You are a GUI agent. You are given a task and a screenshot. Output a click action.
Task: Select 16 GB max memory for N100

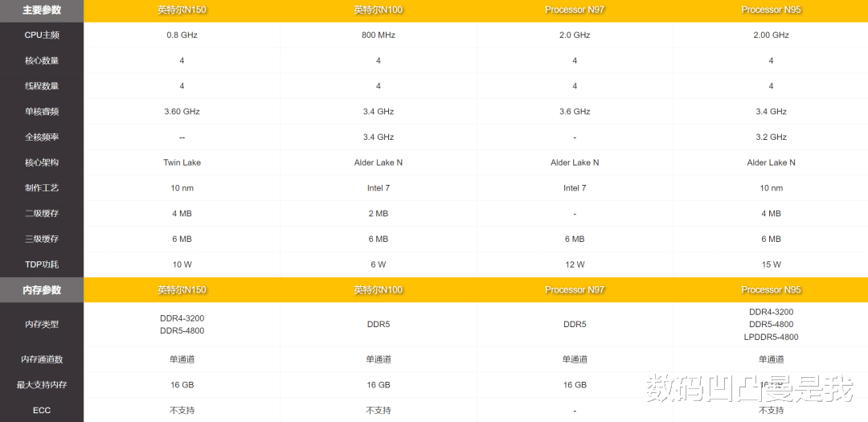coord(378,385)
